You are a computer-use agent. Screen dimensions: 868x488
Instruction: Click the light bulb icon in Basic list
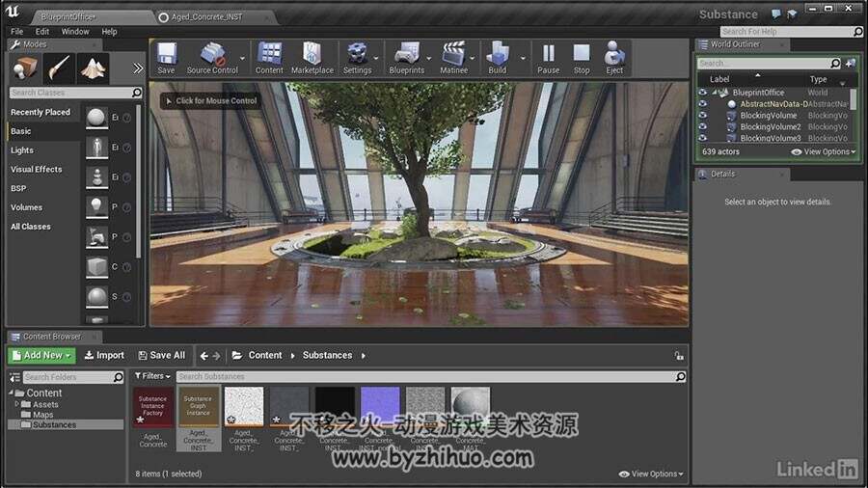(x=96, y=207)
